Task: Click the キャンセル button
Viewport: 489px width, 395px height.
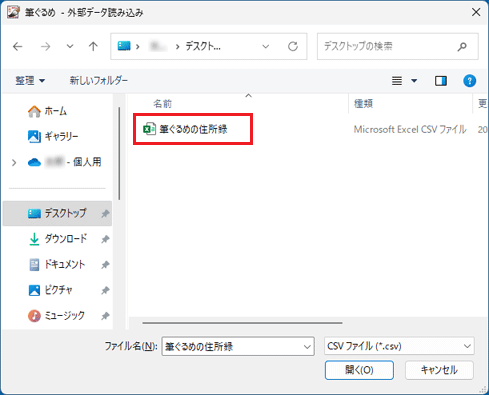Action: 439,370
